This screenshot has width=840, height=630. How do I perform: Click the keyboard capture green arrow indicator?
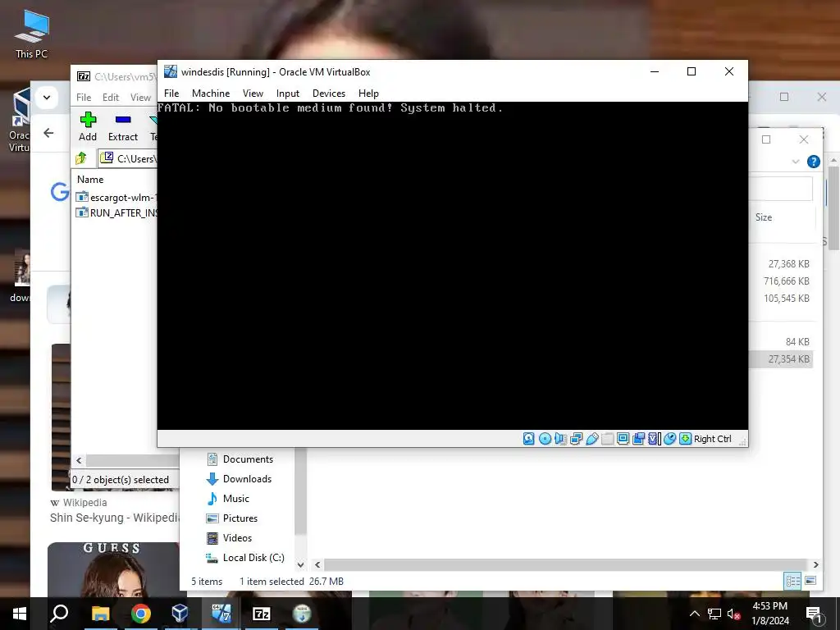point(685,439)
